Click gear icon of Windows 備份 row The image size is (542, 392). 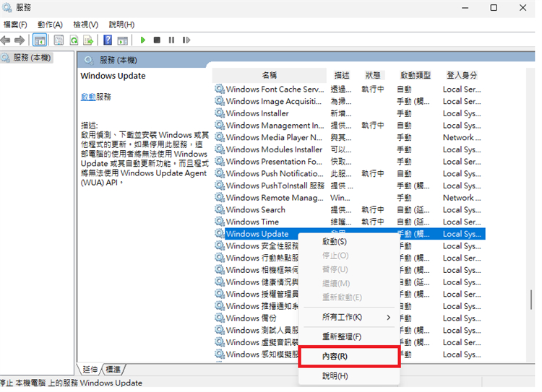[219, 318]
